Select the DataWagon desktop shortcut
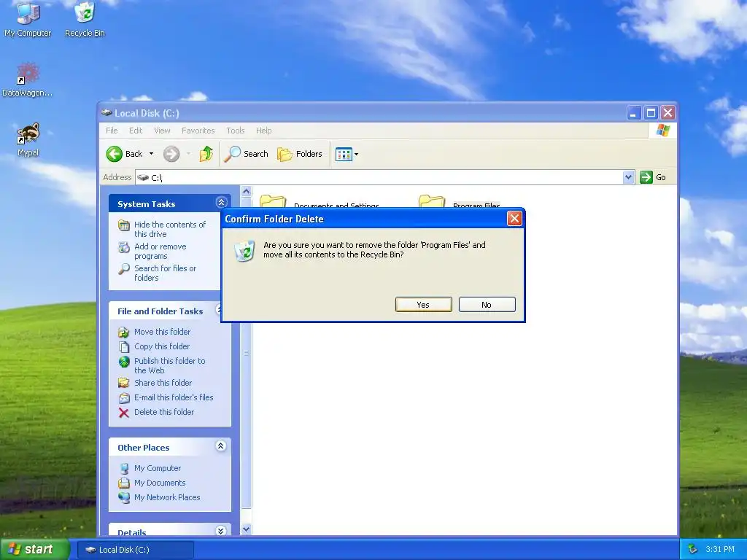The height and width of the screenshot is (560, 747). pos(28,79)
